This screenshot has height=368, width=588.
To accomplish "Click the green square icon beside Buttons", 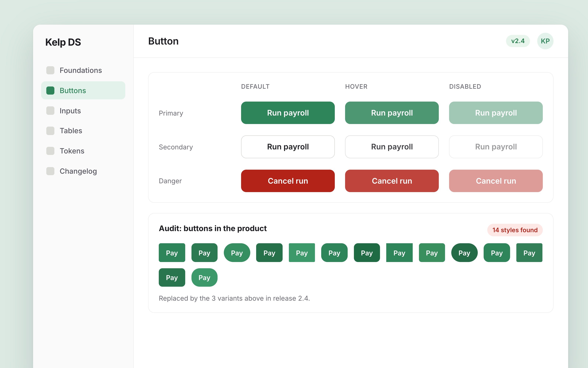I will (50, 91).
